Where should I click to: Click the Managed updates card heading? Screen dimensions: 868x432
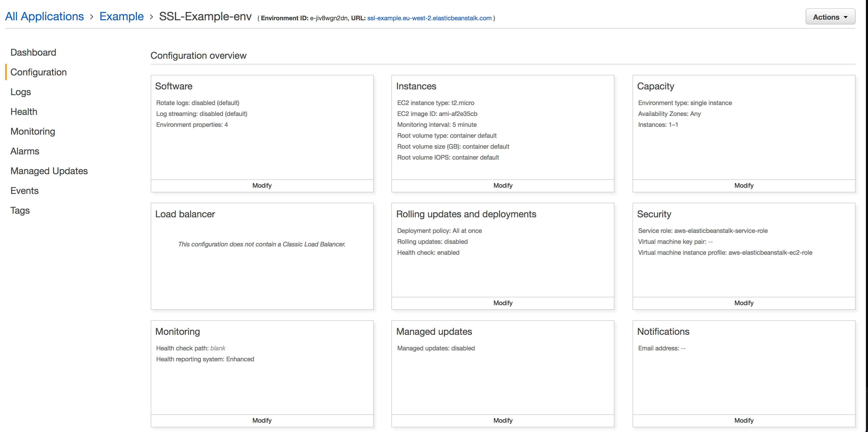(434, 332)
